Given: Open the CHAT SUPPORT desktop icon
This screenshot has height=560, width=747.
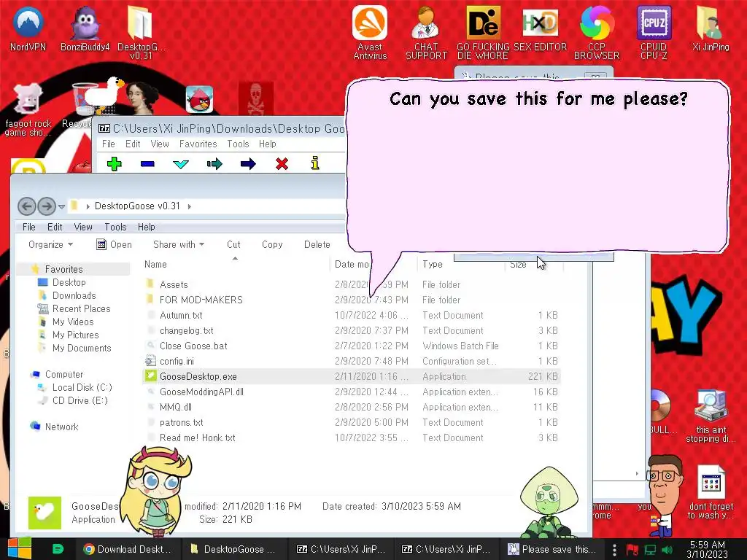Looking at the screenshot, I should (x=426, y=32).
